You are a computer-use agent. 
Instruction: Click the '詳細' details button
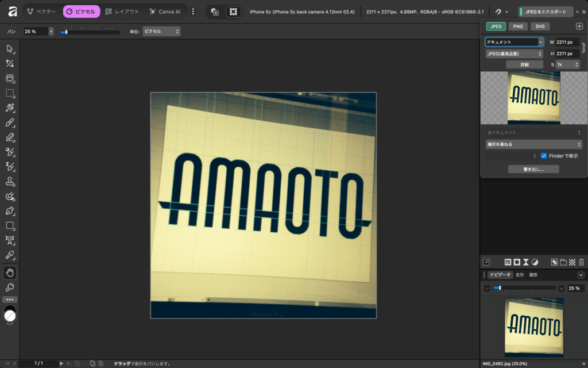click(x=524, y=64)
